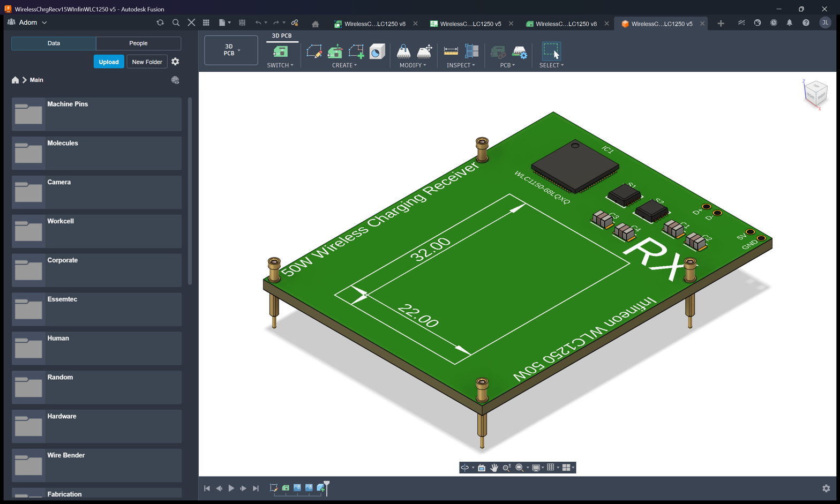Viewport: 840px width, 504px height.
Task: Click the Main breadcrumb link
Action: [36, 80]
